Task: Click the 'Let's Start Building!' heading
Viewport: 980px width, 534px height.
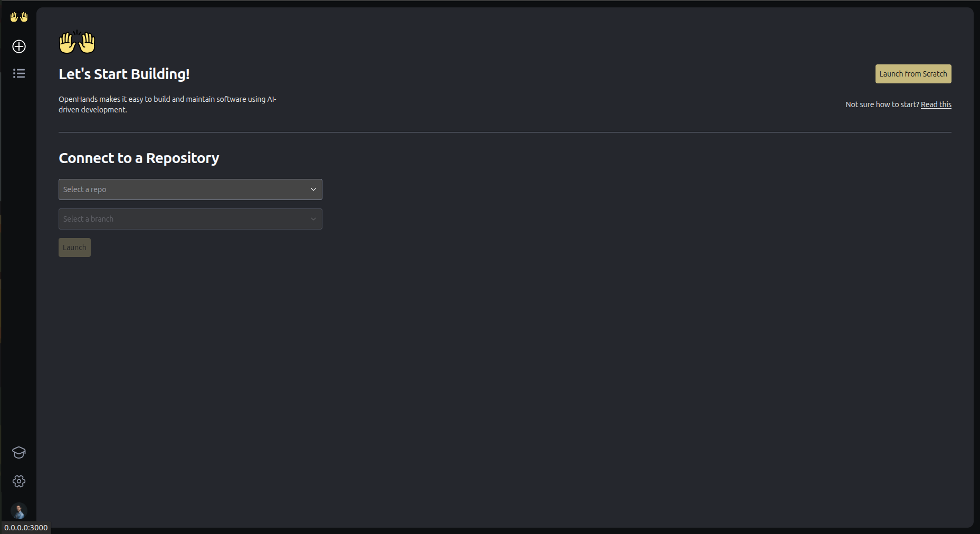Action: [x=124, y=74]
